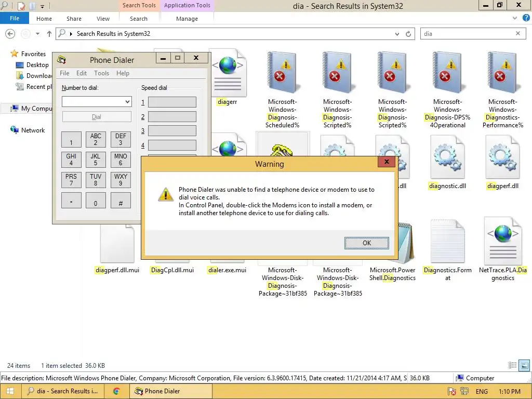Screen dimensions: 532x399
Task: Open the Phone Dialer Tools menu
Action: pyautogui.click(x=101, y=73)
